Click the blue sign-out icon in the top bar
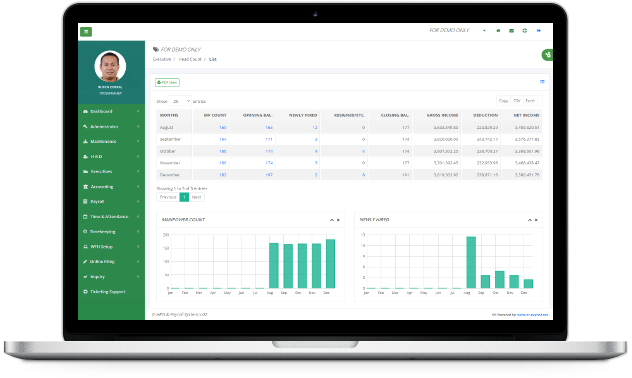 538,31
